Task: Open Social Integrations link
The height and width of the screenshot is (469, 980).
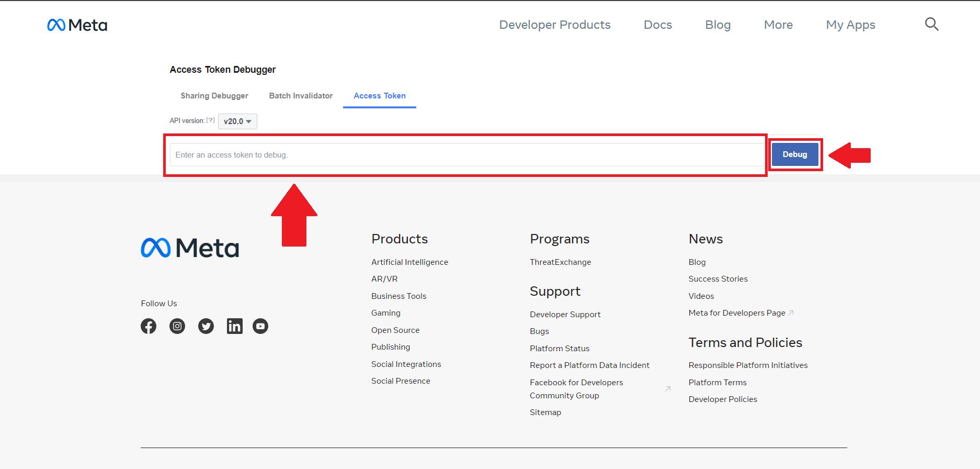Action: pos(406,364)
